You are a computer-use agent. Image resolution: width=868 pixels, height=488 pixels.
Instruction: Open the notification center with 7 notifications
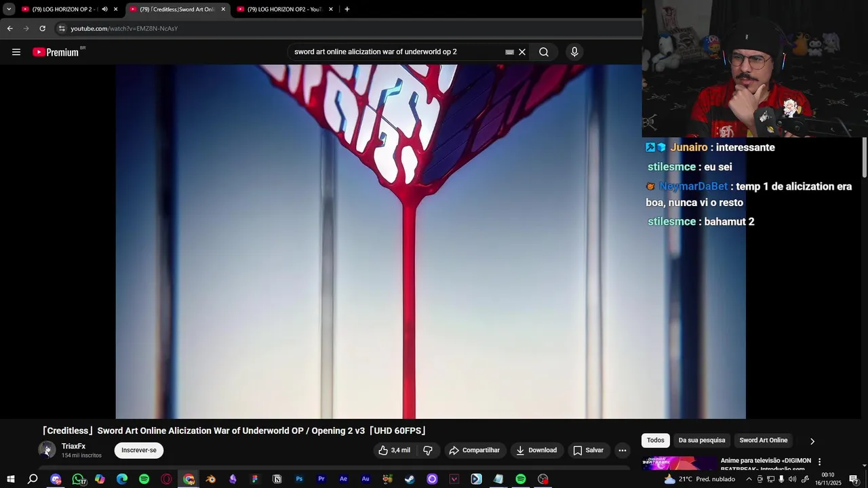pyautogui.click(x=854, y=479)
